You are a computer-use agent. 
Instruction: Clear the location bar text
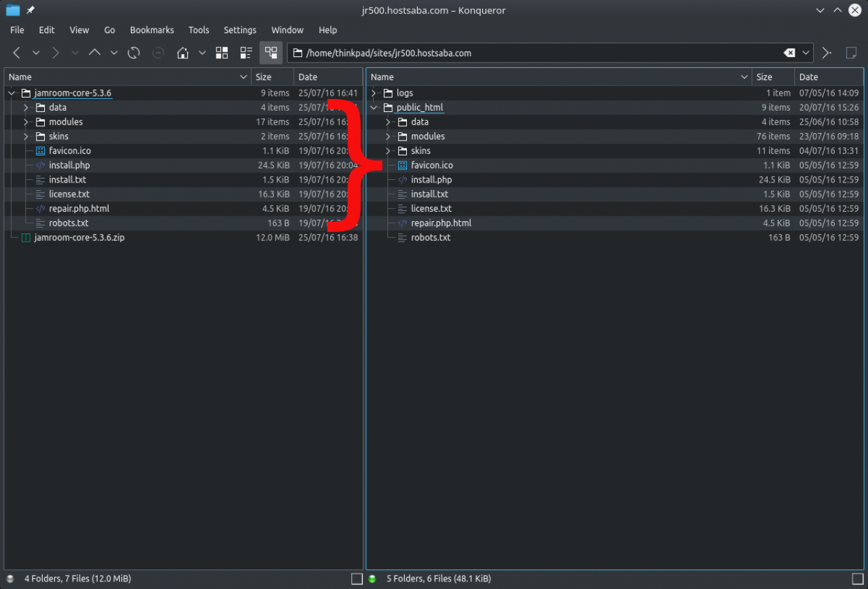(789, 53)
